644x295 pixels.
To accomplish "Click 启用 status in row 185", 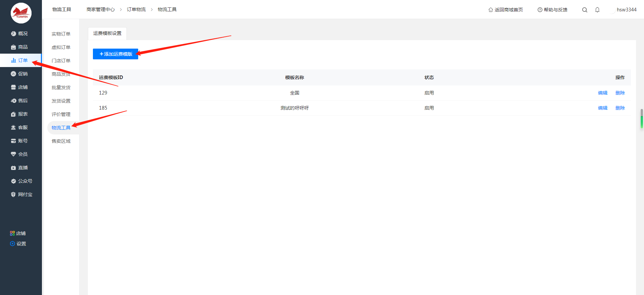I will tap(429, 108).
